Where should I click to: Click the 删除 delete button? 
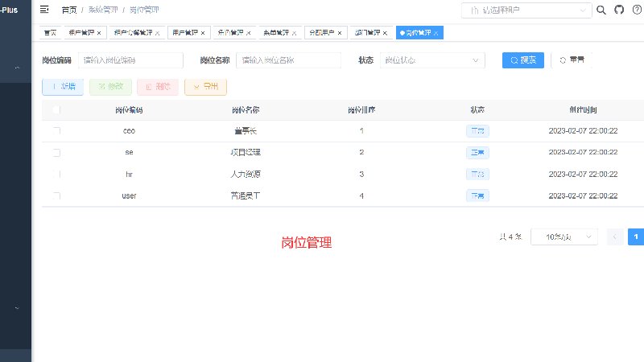[x=158, y=87]
